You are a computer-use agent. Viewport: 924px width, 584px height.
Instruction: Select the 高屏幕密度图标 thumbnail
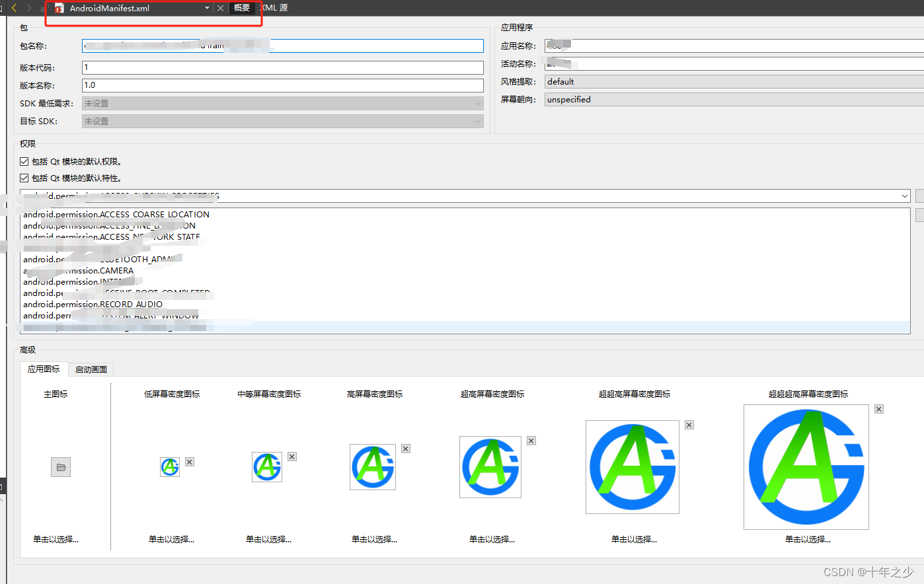tap(373, 466)
